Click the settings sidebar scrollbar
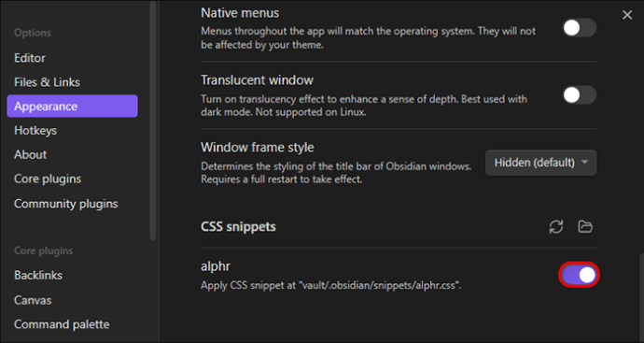Image resolution: width=644 pixels, height=343 pixels. click(x=153, y=121)
